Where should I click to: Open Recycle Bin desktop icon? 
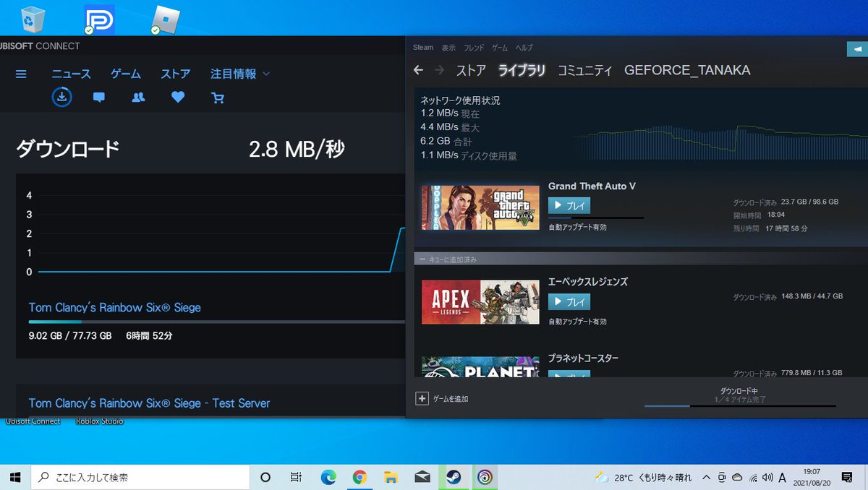pyautogui.click(x=33, y=20)
